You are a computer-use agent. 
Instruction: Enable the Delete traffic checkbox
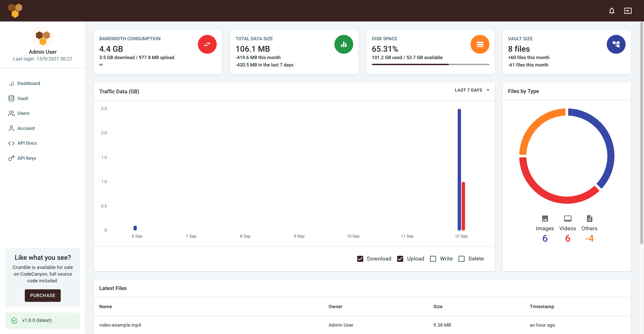click(x=462, y=259)
